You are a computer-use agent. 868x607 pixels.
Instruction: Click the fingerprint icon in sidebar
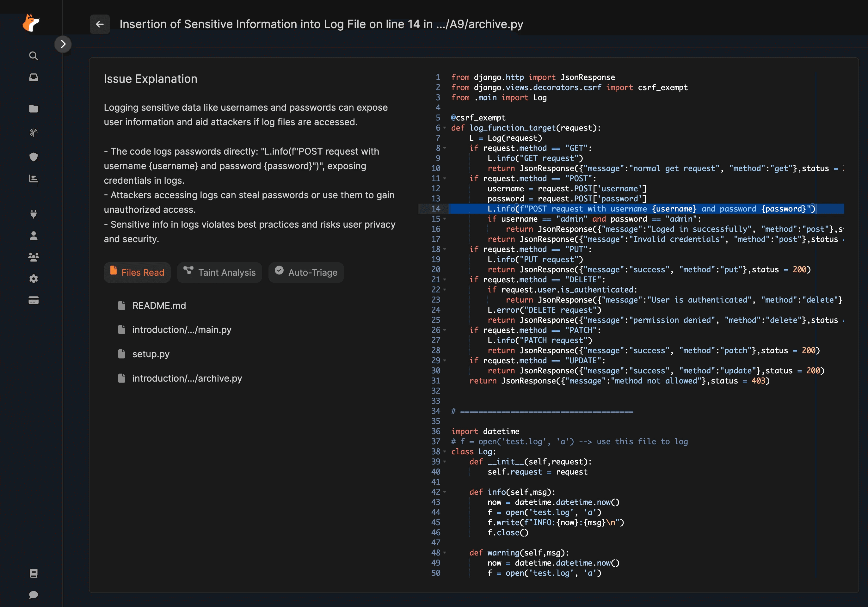click(33, 133)
